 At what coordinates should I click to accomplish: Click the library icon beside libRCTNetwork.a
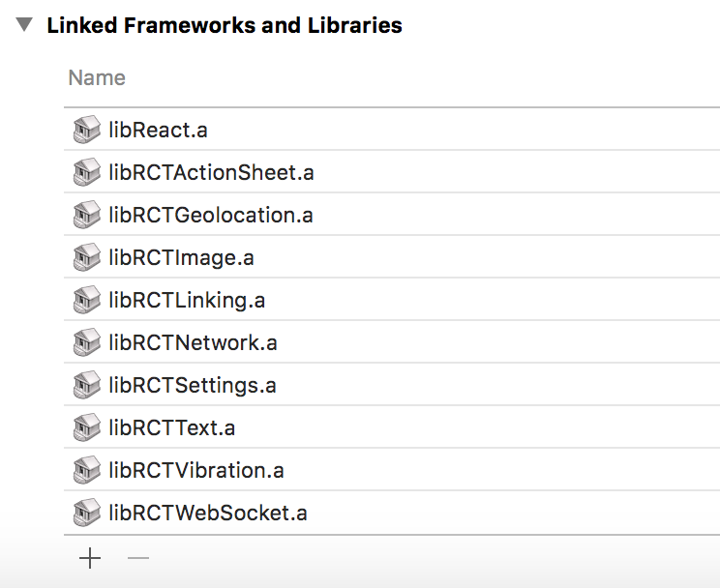pos(87,342)
